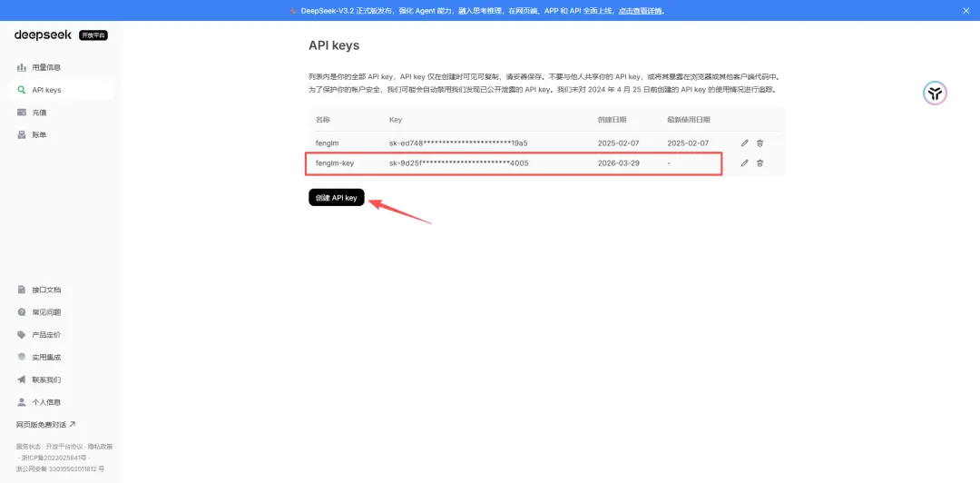Click the fenglm name cell
980x483 pixels.
tap(327, 143)
